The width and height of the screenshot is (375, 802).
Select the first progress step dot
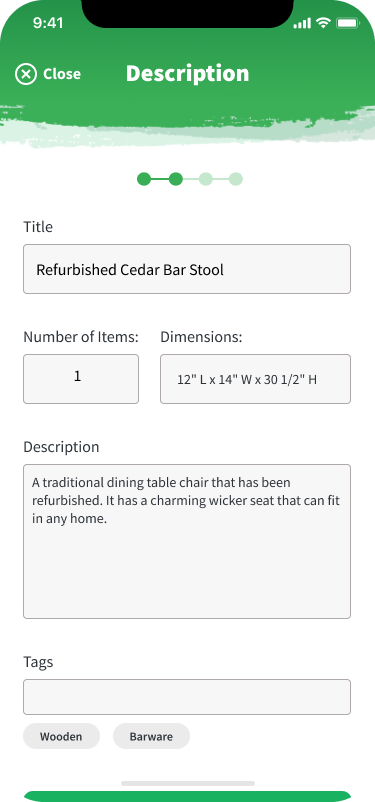[x=144, y=179]
